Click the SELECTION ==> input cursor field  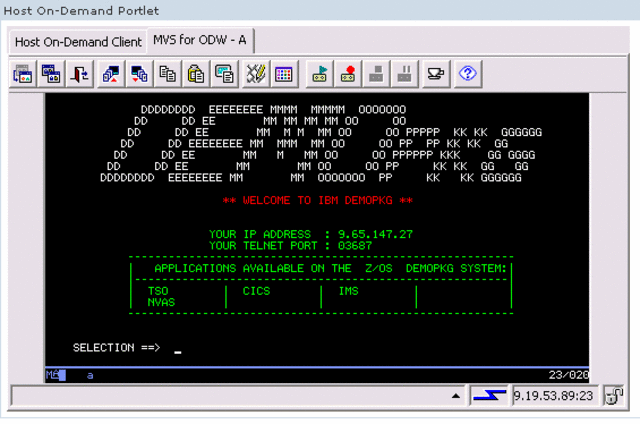tap(178, 348)
